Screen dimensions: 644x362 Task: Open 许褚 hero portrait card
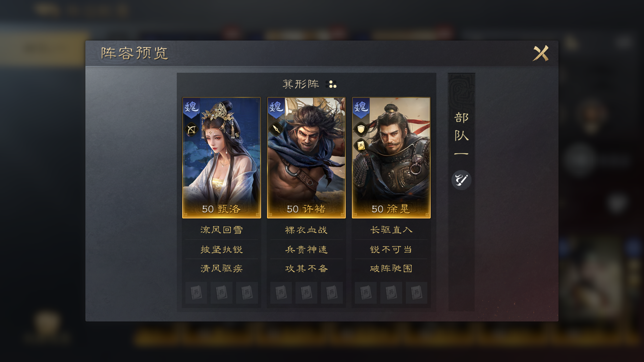[x=306, y=158]
